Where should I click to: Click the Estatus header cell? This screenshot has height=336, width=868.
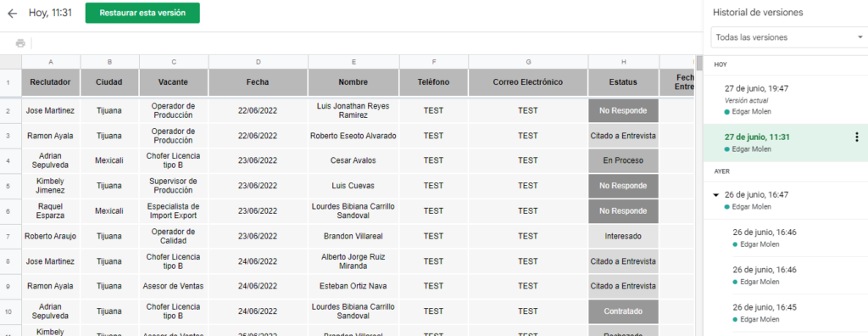(623, 82)
